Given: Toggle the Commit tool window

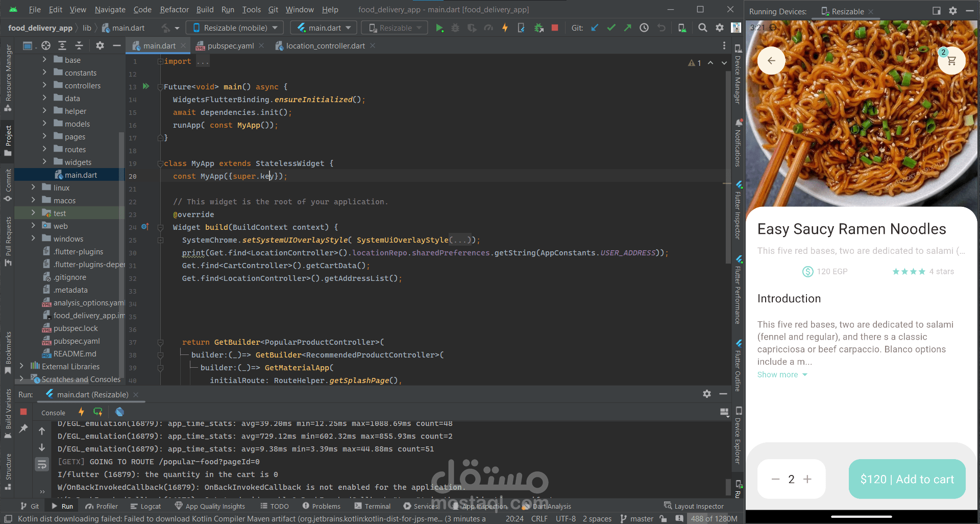Looking at the screenshot, I should tap(8, 185).
